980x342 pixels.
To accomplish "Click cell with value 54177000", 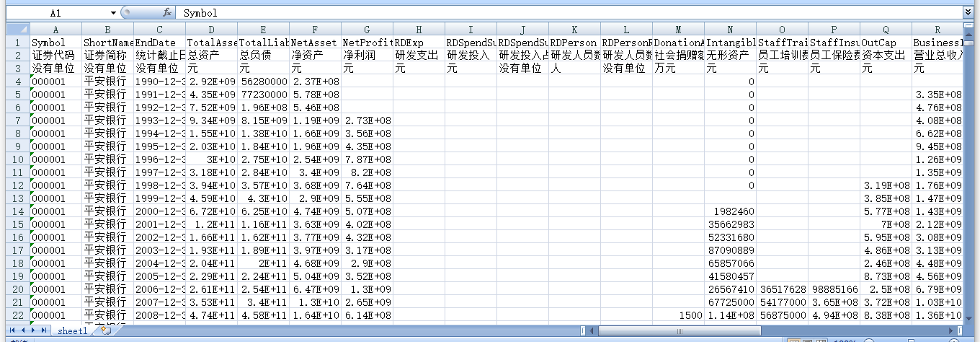I will [x=782, y=302].
